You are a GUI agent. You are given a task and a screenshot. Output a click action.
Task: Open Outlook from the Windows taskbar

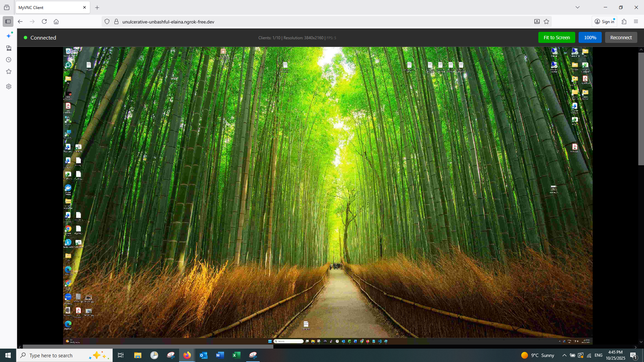[x=204, y=355]
